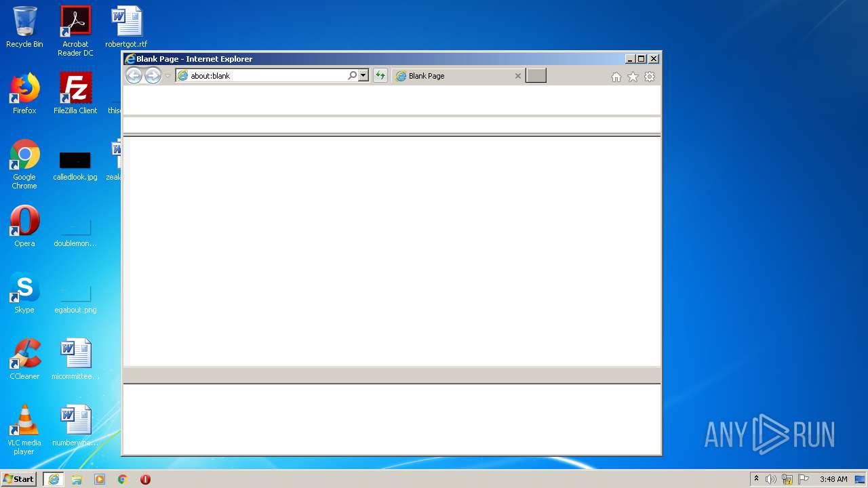Screen dimensions: 868x488
Task: Expand the address bar autocomplete dropdown
Action: [363, 76]
